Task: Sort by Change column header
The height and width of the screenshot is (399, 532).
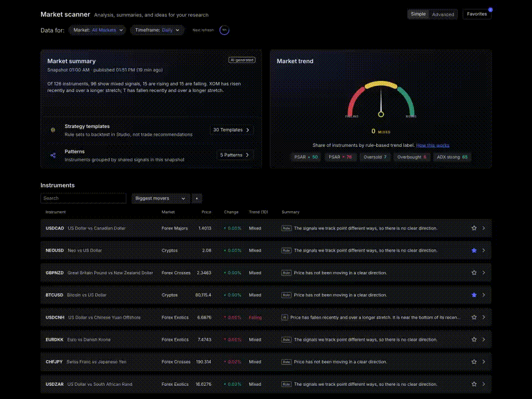Action: tap(231, 212)
